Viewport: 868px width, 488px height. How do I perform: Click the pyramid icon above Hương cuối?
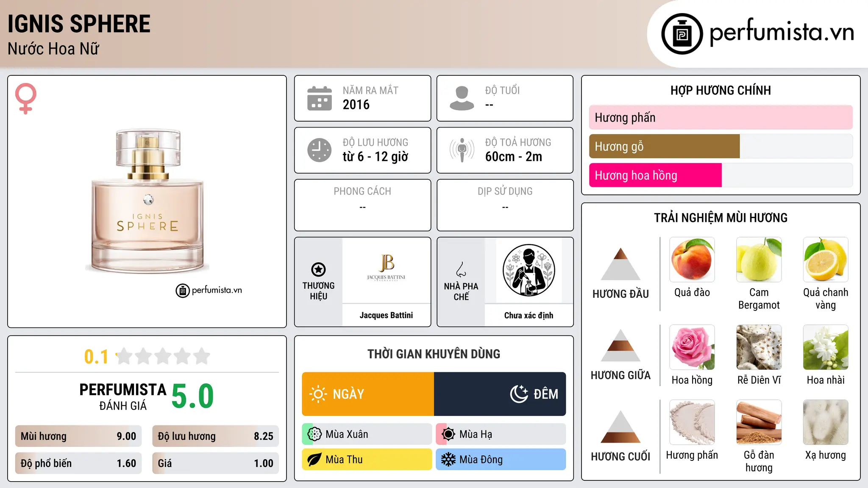[621, 427]
